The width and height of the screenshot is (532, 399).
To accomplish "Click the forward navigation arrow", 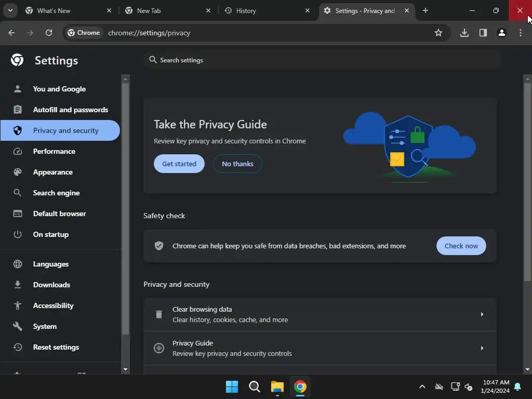I will pyautogui.click(x=30, y=33).
